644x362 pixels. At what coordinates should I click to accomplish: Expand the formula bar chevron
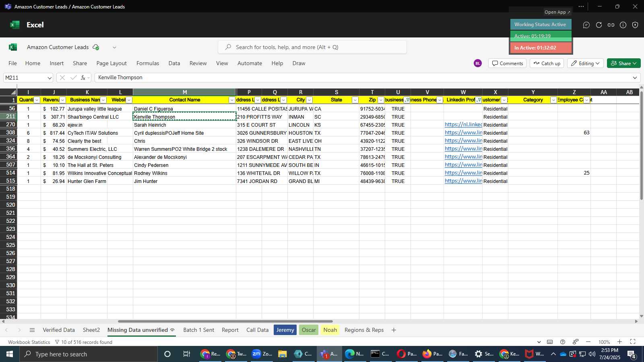(x=635, y=78)
